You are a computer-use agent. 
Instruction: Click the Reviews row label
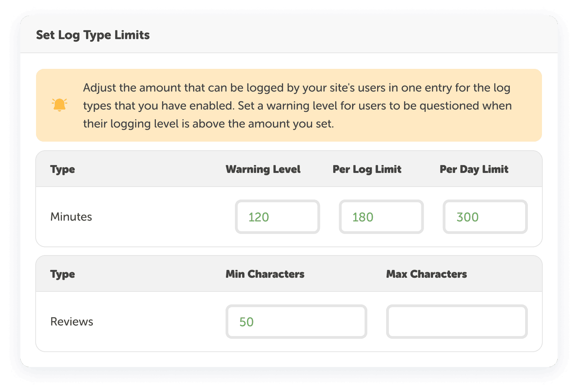coord(71,322)
